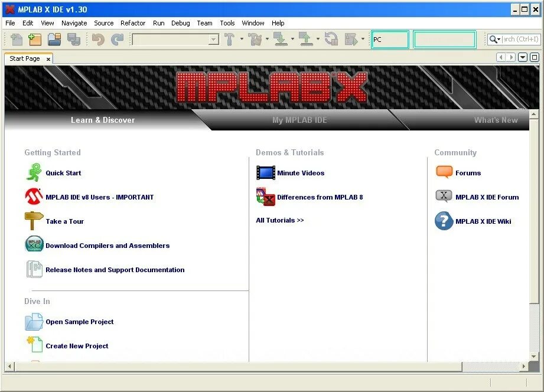544x392 pixels.
Task: Click the Undo toolbar icon
Action: coord(98,39)
